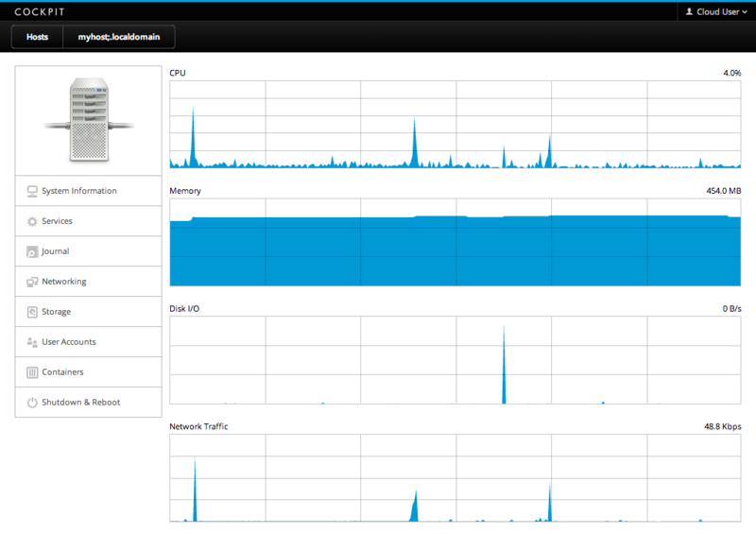Click the Disk I/O graph
Image resolution: width=756 pixels, height=534 pixels.
tap(455, 360)
